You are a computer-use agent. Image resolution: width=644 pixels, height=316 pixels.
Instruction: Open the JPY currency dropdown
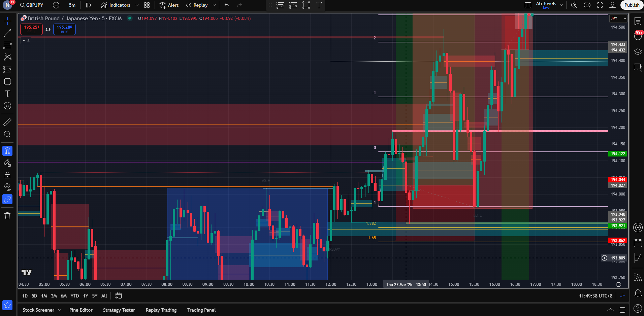[618, 19]
